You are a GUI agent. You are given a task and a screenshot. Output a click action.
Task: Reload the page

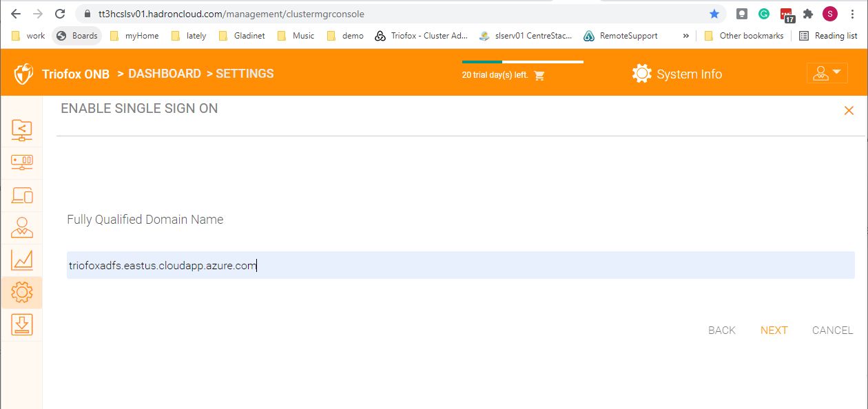(x=60, y=14)
